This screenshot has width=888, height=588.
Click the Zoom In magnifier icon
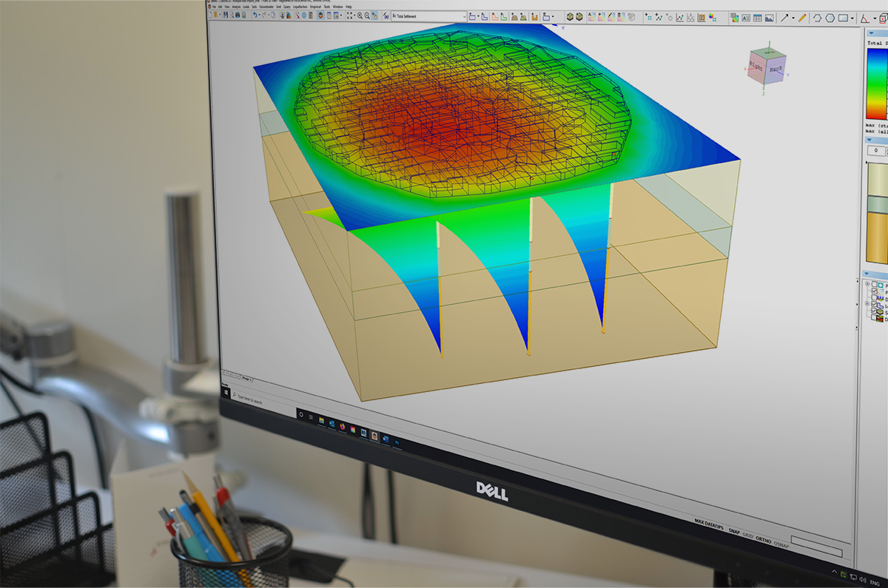[360, 16]
